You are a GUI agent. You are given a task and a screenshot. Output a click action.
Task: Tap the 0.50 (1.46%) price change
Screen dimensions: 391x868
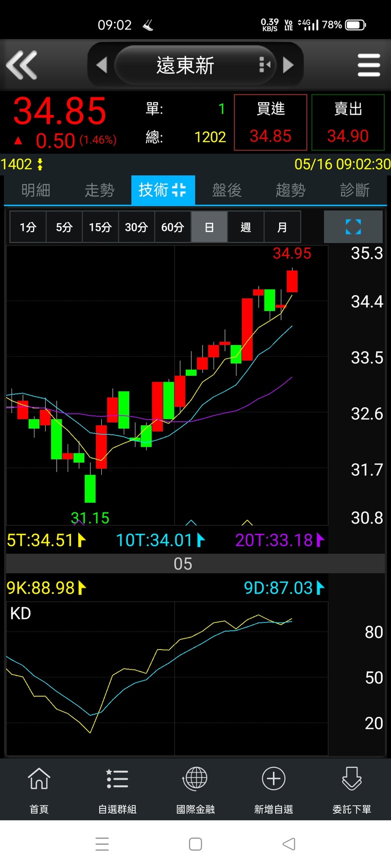point(66,141)
